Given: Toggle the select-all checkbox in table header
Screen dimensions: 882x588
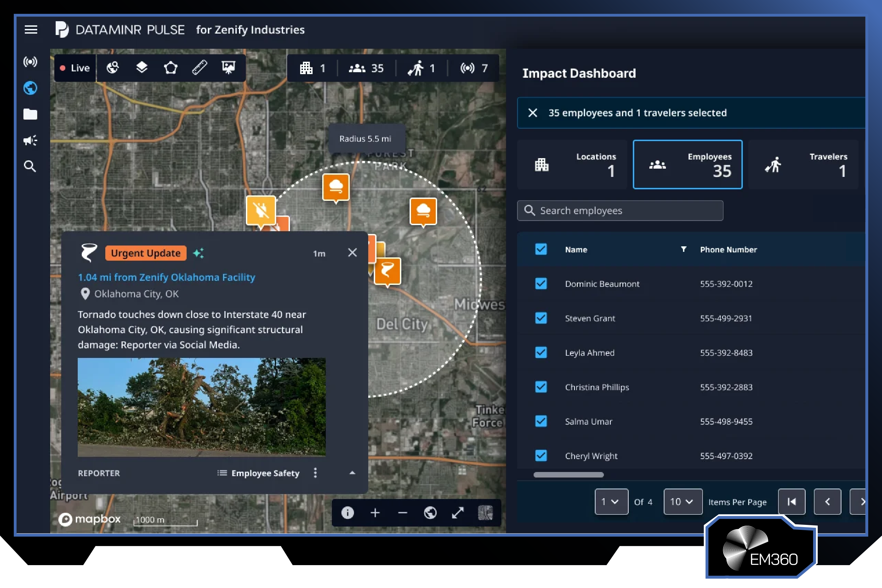Looking at the screenshot, I should [541, 249].
